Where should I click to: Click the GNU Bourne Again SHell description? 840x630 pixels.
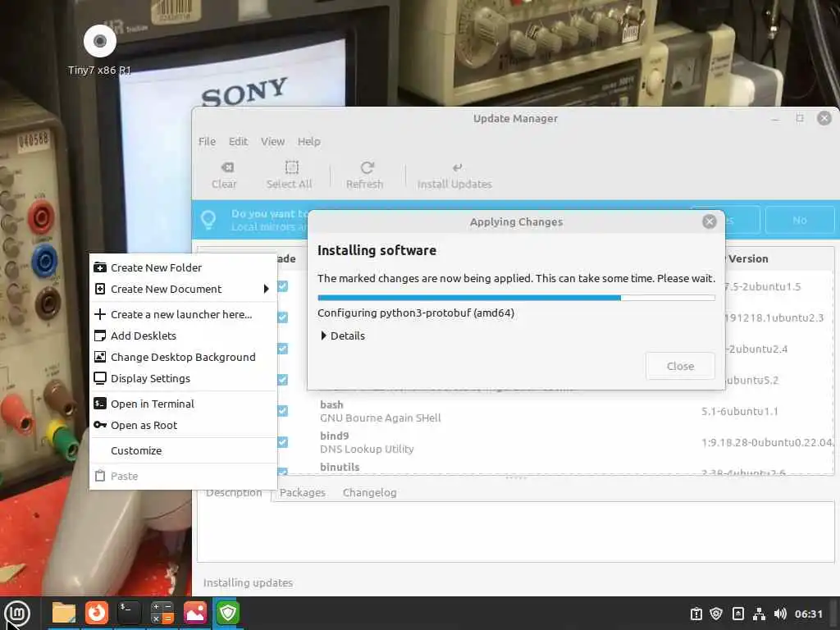point(381,418)
